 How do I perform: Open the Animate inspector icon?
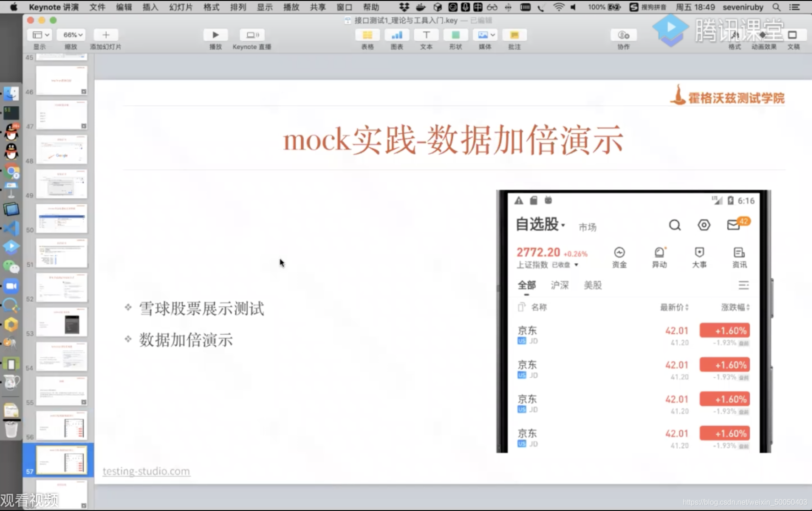(763, 35)
